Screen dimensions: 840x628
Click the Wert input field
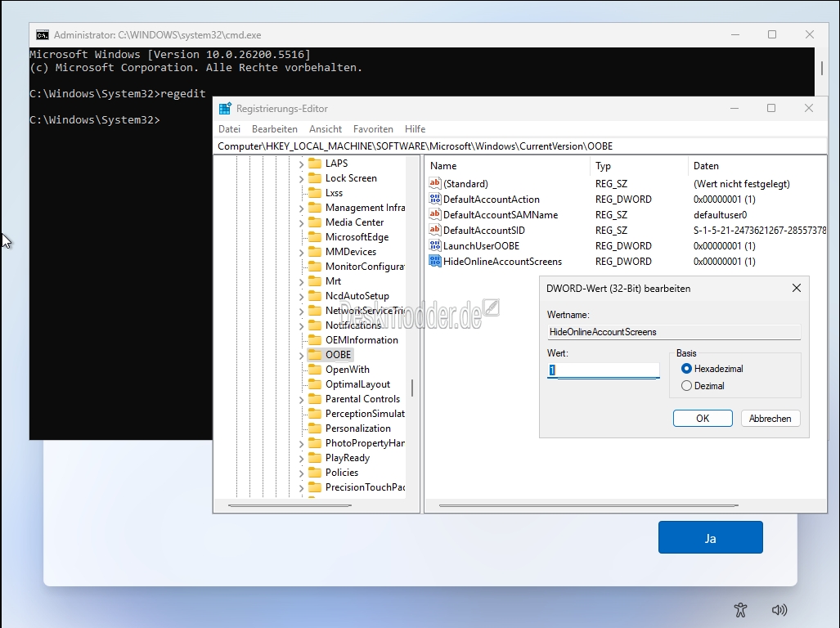click(x=604, y=370)
